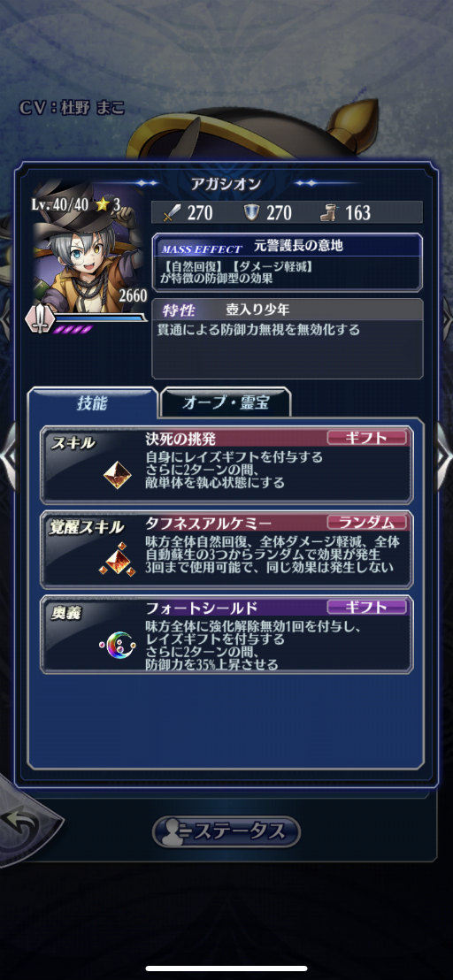Viewport: 453px width, 980px height.
Task: Select the 技能 tab
Action: (x=92, y=403)
